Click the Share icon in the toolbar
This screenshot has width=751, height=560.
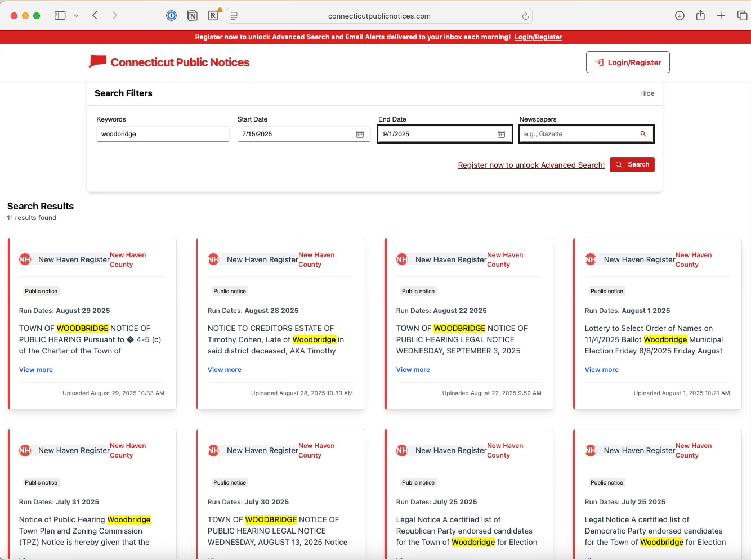[x=700, y=16]
